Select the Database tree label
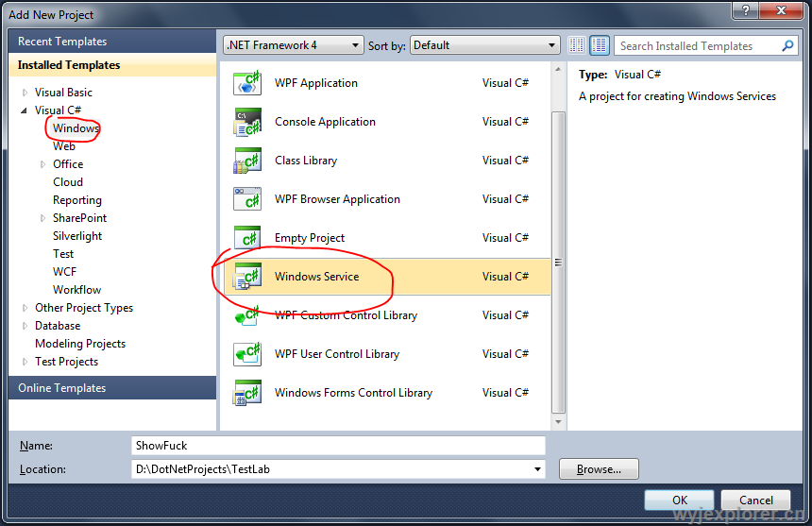The image size is (812, 526). [x=58, y=326]
